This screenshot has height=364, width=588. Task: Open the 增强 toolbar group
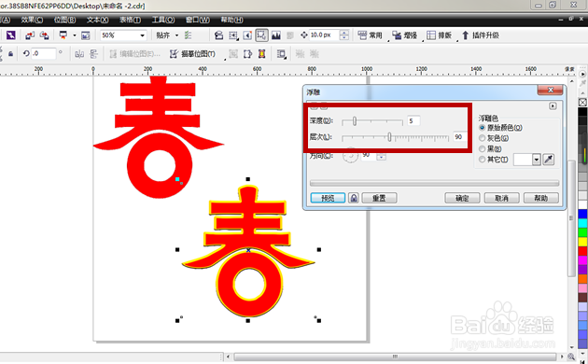[405, 35]
